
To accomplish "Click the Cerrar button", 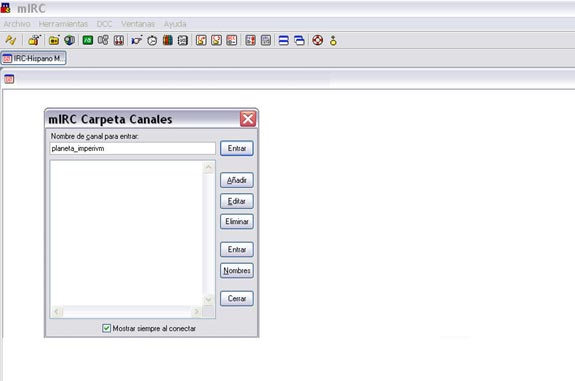I will coord(237,298).
